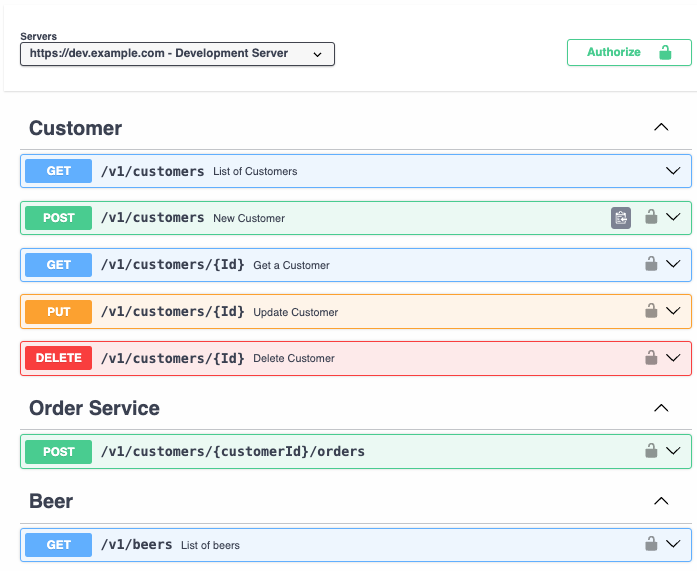Click the lock icon on List of beers row
Screen dimensions: 697x571
pos(651,544)
